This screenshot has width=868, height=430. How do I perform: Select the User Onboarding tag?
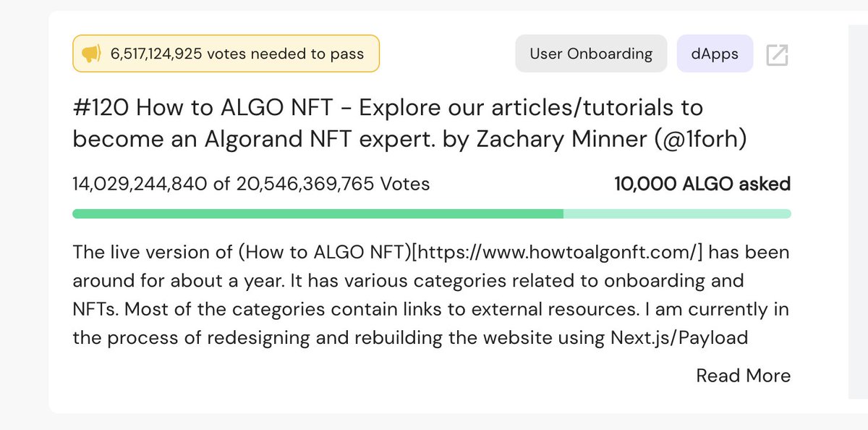(591, 54)
